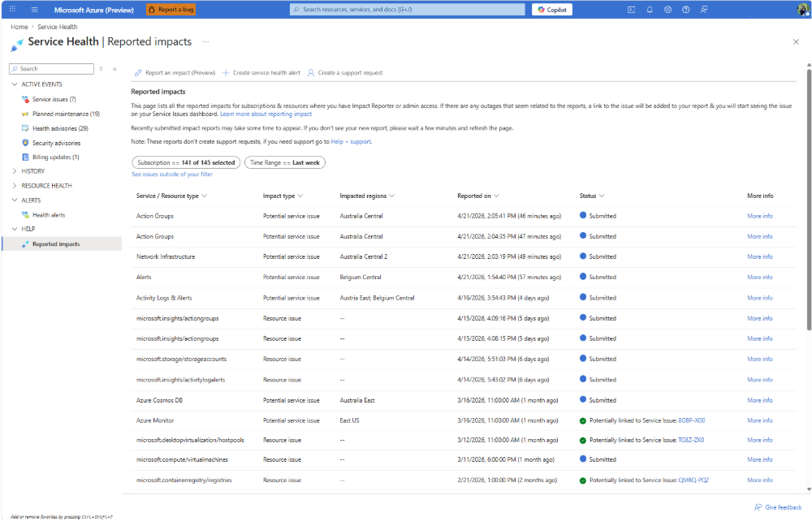Click the scroll-down arrow on scrollbar
Screen dimensions: 812x521
click(809, 489)
